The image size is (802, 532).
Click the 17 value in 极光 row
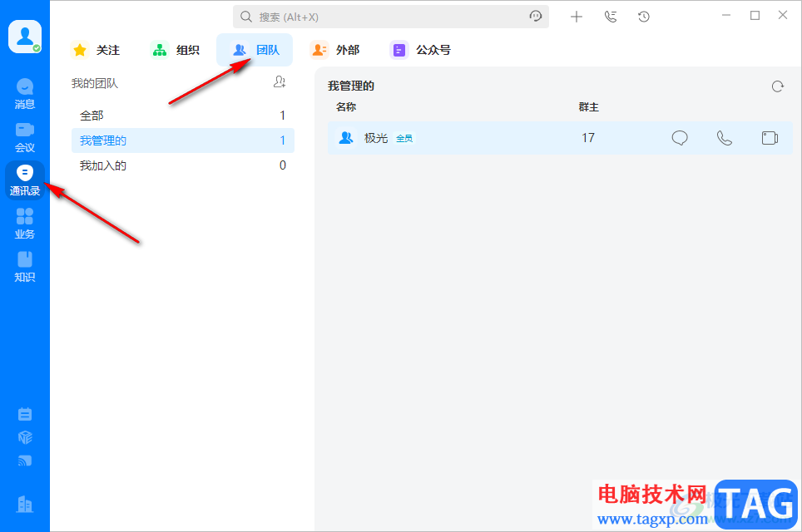(588, 138)
